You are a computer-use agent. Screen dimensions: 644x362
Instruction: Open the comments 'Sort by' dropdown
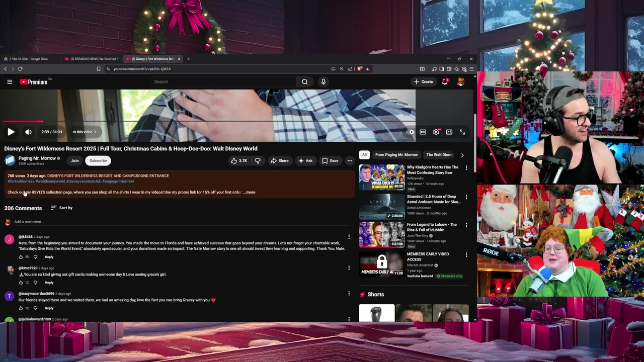point(61,208)
